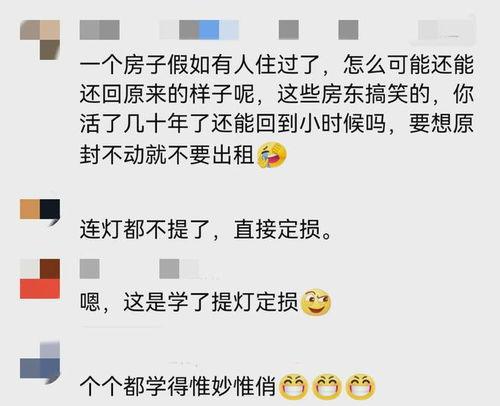Click the crying-laughing emoji after 不要出租
This screenshot has height=406, width=500.
click(x=272, y=155)
